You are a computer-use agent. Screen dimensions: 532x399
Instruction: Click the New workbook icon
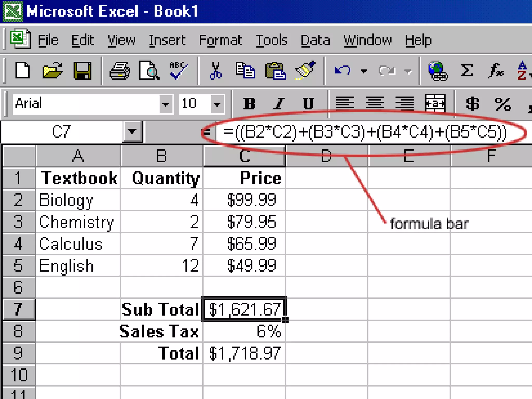tap(22, 71)
